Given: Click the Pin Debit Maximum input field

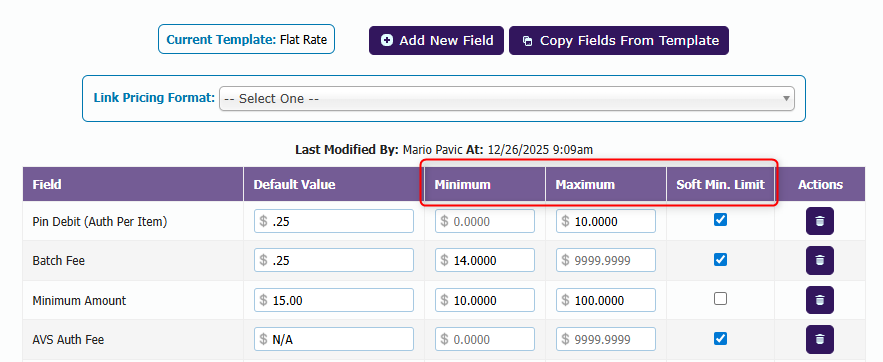Looking at the screenshot, I should click(605, 221).
